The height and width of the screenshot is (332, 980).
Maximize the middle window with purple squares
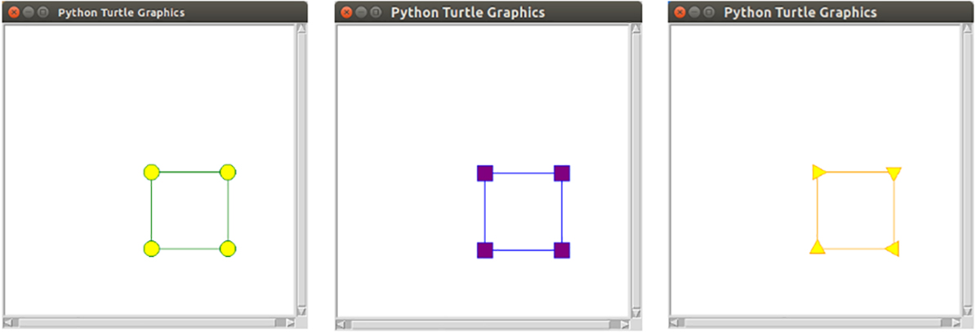[376, 12]
